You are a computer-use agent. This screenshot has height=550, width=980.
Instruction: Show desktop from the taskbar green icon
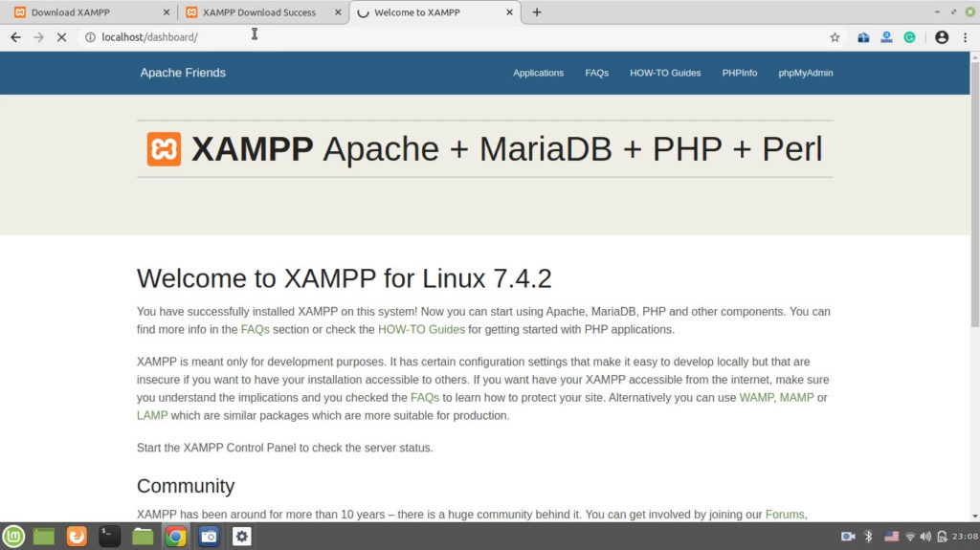tap(44, 537)
